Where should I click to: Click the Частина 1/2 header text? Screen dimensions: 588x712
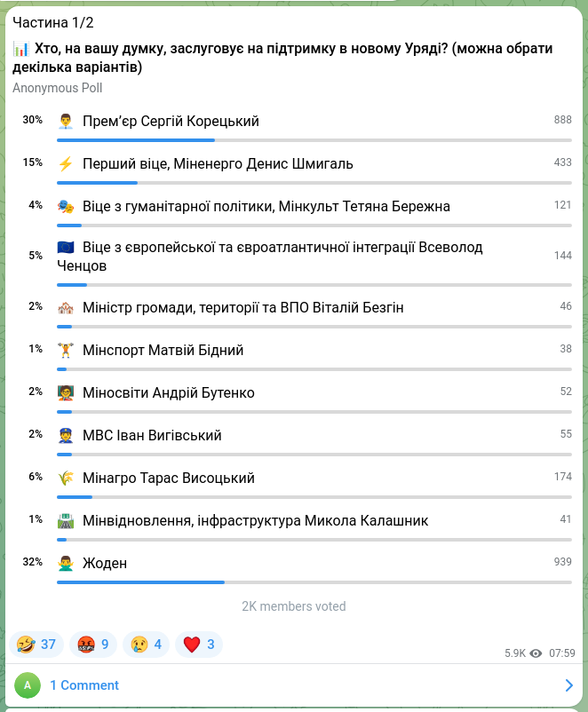[53, 22]
